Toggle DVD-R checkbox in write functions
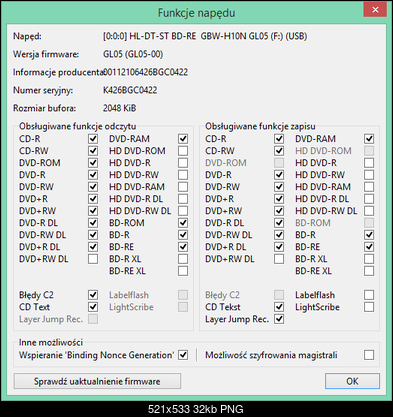 (x=279, y=175)
